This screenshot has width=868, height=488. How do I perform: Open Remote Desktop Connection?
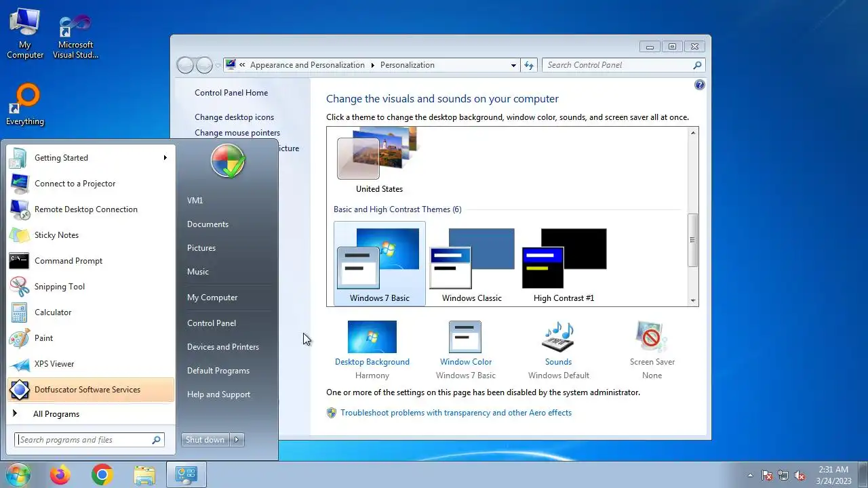tap(90, 209)
